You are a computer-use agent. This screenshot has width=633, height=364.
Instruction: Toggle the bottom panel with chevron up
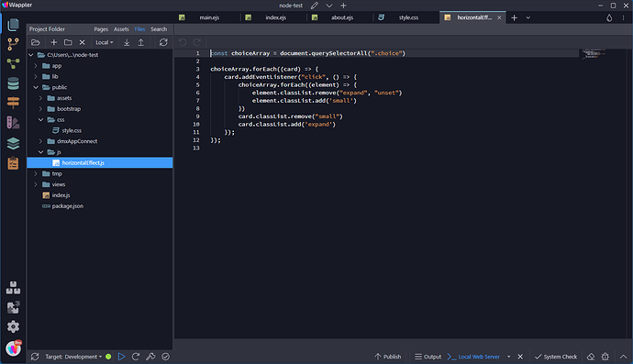(623, 357)
